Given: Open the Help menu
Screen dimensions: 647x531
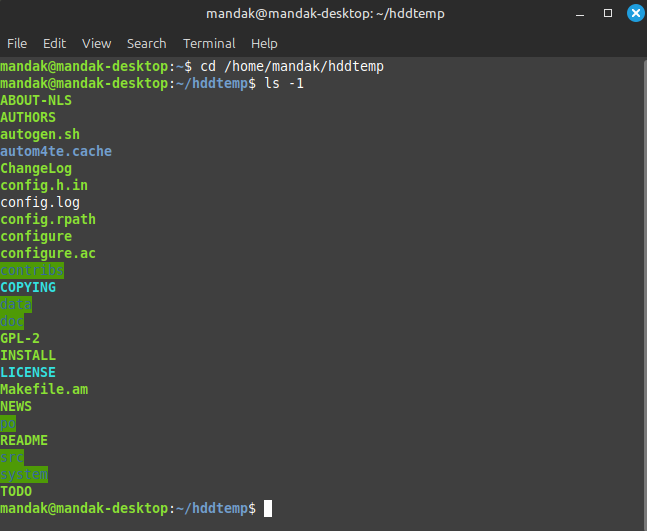Looking at the screenshot, I should pos(264,43).
